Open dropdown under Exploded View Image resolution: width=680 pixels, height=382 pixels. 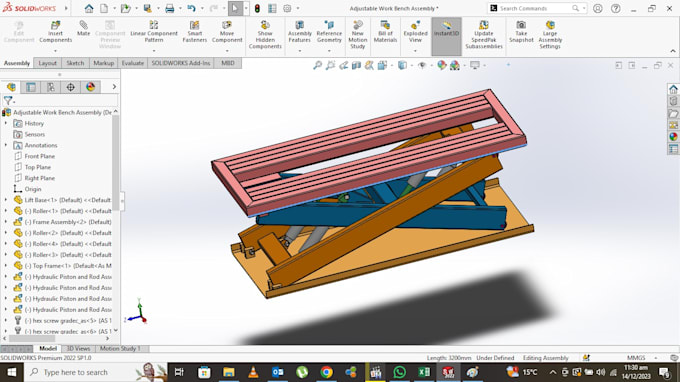click(415, 51)
